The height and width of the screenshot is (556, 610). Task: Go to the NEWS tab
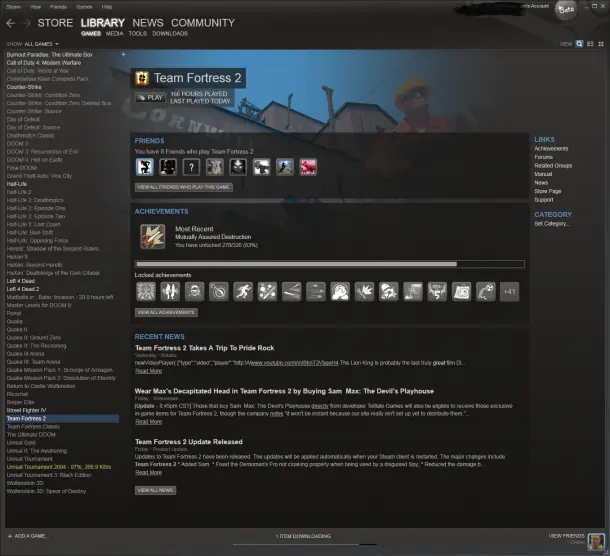(x=148, y=23)
